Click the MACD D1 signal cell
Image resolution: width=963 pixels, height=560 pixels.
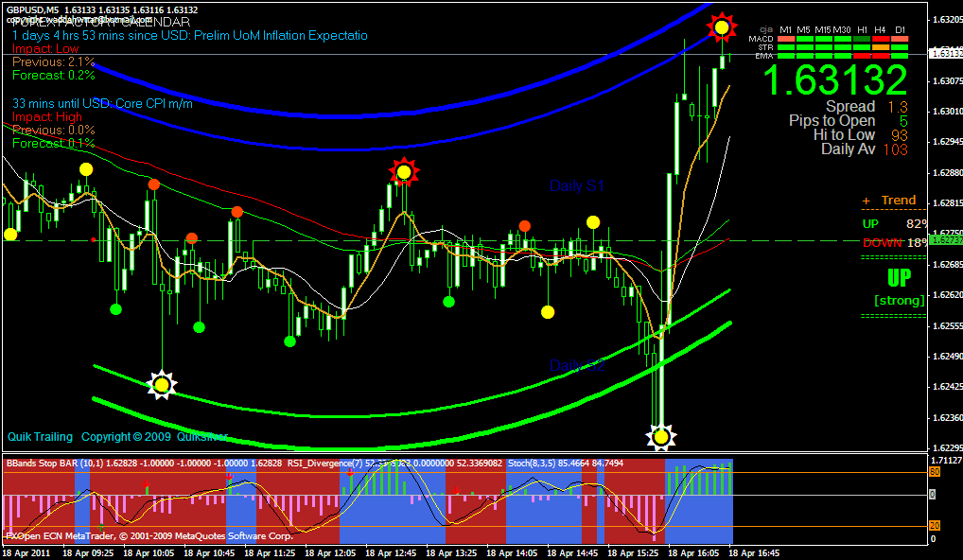coord(900,39)
